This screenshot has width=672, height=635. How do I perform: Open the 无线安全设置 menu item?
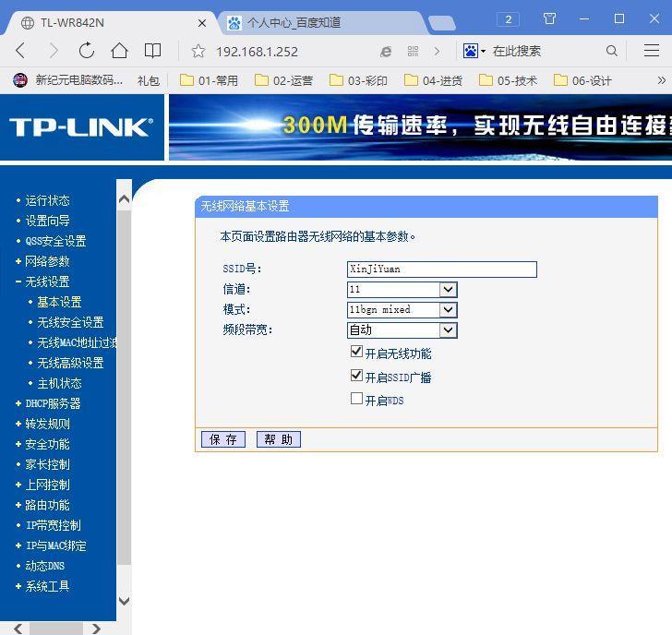[x=70, y=322]
